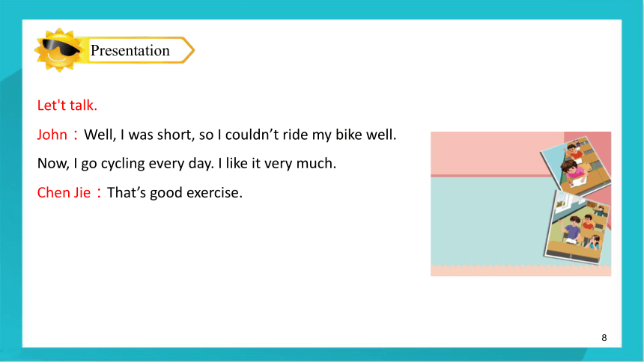Click the line starting "Well, I was short"
Screen dimensions: 644x362
click(x=240, y=135)
